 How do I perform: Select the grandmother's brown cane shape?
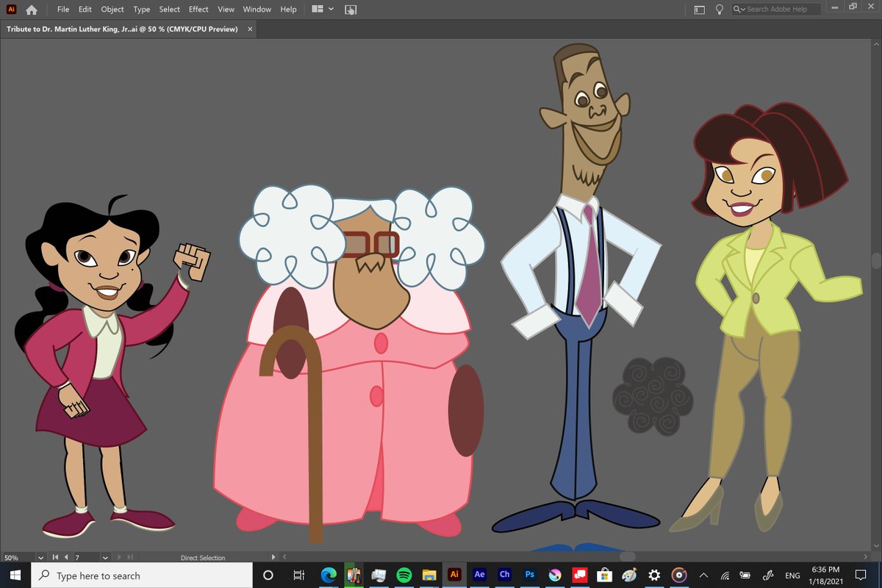tap(301, 434)
